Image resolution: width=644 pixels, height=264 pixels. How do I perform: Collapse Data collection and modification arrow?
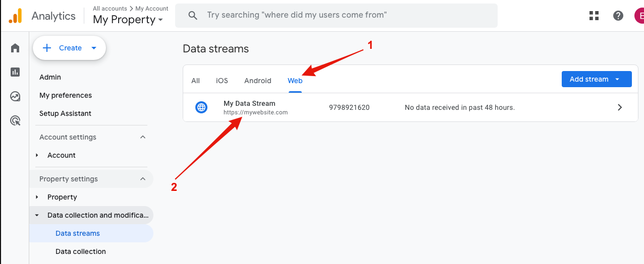pyautogui.click(x=37, y=215)
